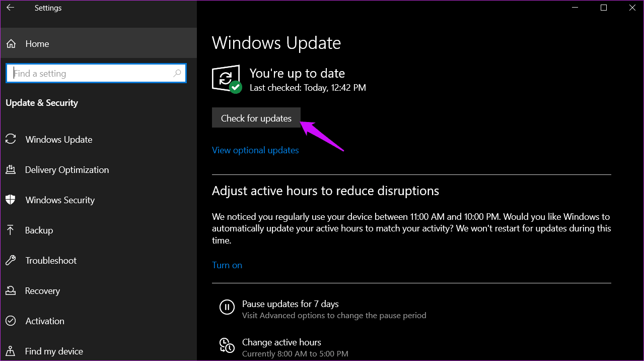
Task: Click the Change active hours clock icon
Action: pos(227,345)
